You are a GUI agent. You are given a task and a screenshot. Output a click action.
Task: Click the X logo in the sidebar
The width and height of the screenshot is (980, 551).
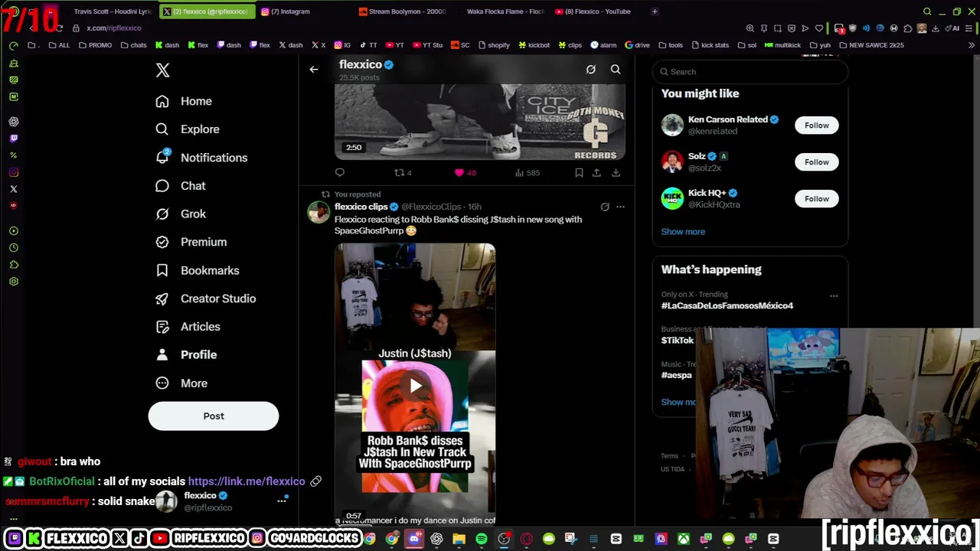162,70
